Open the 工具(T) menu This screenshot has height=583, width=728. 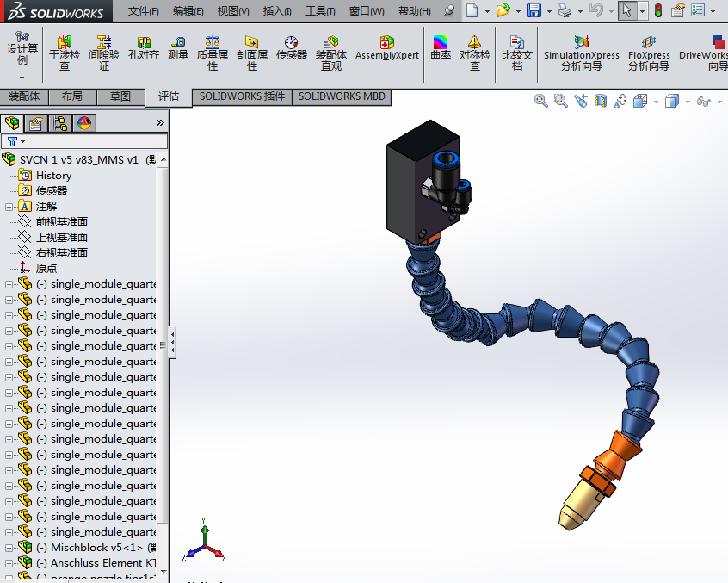coord(320,10)
